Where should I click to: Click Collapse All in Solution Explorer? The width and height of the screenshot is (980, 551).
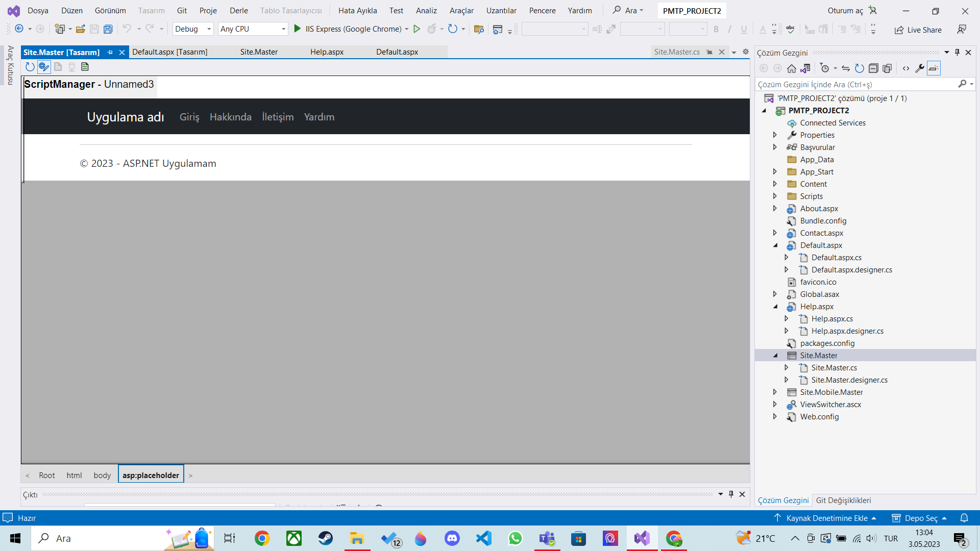873,68
